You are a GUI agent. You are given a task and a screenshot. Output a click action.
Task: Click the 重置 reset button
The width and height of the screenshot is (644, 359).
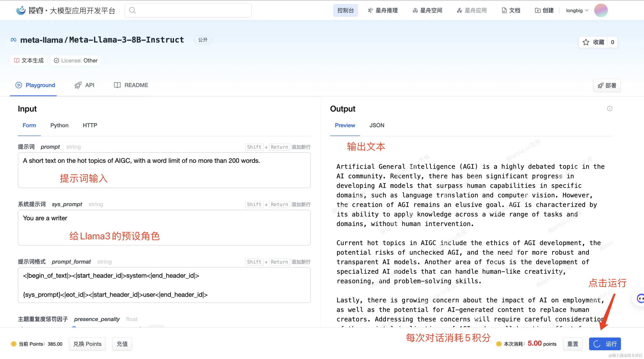(x=572, y=344)
